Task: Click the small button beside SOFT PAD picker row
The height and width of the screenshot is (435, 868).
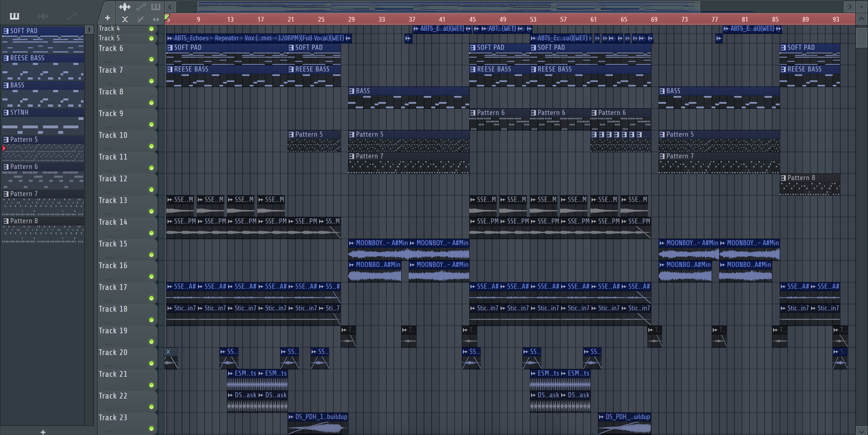Action: click(x=89, y=30)
